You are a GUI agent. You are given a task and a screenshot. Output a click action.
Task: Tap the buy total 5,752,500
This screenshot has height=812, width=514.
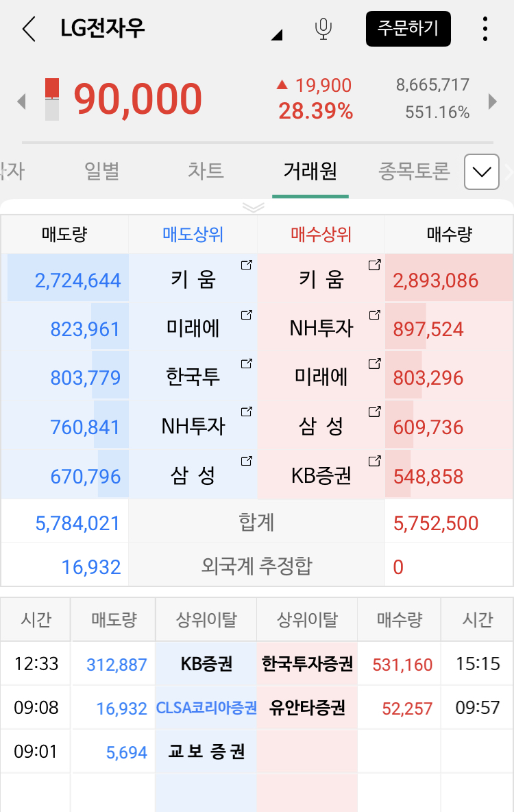(x=436, y=523)
